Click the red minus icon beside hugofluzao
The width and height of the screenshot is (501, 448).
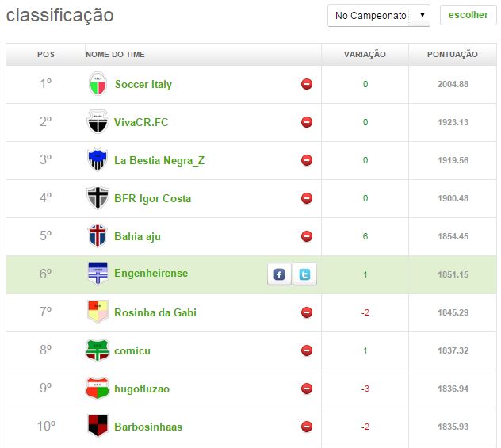point(307,389)
